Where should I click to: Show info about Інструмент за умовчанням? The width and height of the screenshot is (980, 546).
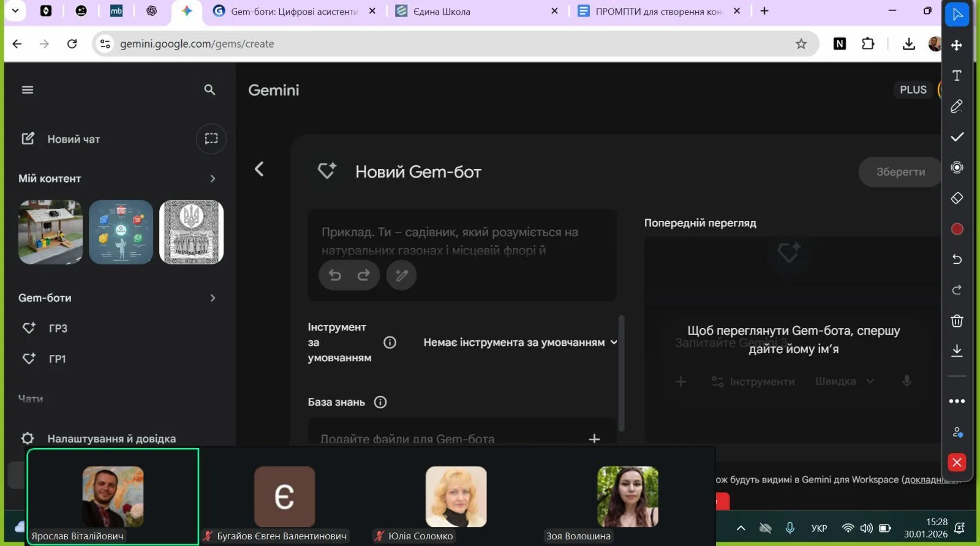pyautogui.click(x=390, y=342)
